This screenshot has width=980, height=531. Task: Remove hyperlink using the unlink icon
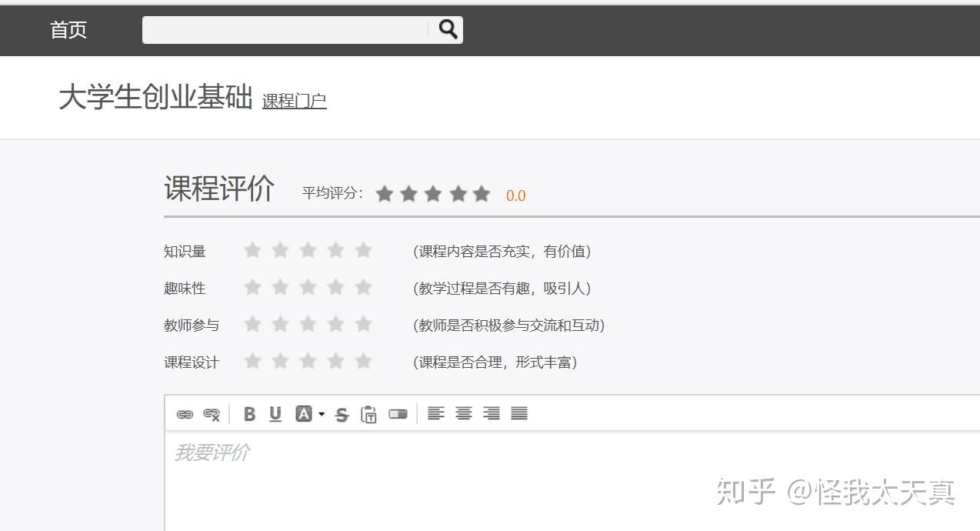tap(212, 414)
